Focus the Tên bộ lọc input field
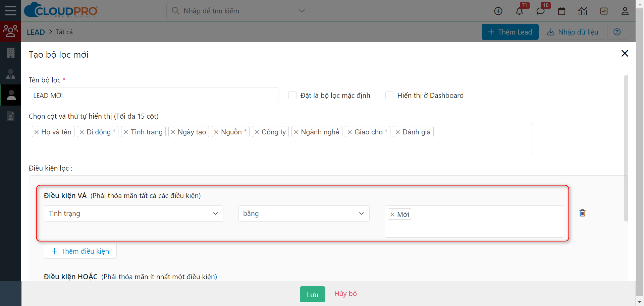 (x=153, y=95)
